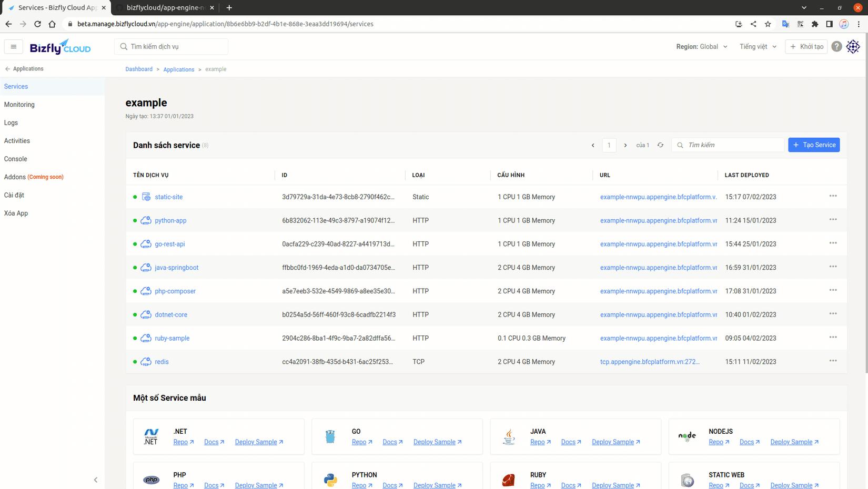868x489 pixels.
Task: Click the help question mark icon
Action: pyautogui.click(x=836, y=46)
